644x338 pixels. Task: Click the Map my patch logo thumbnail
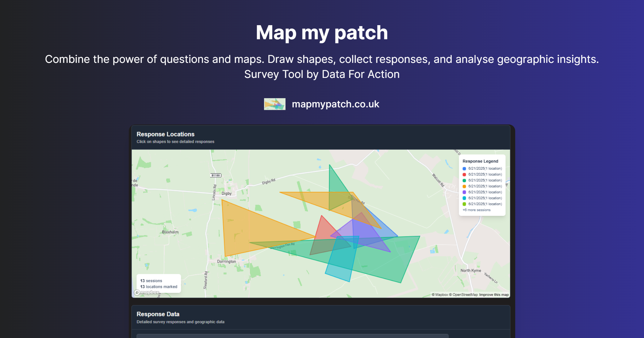tap(274, 104)
